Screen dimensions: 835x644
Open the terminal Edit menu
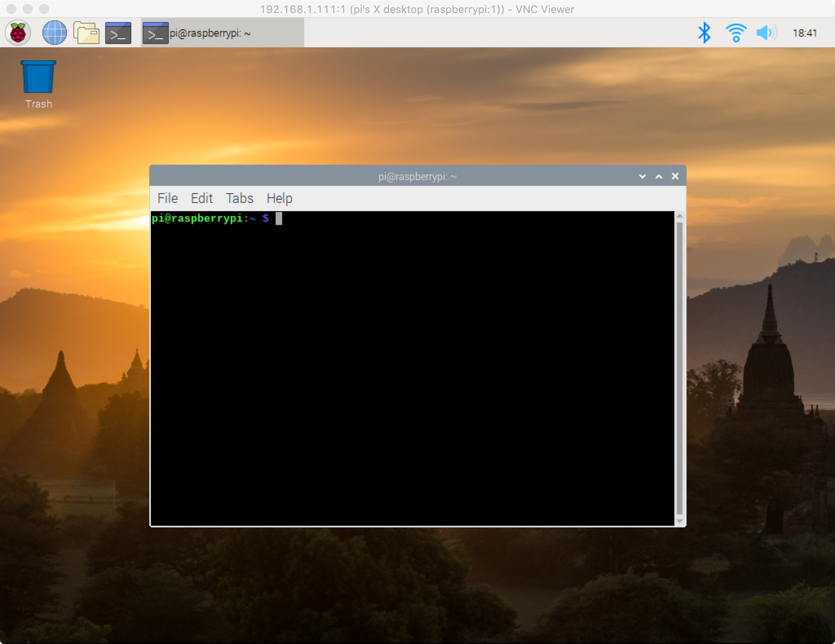pyautogui.click(x=202, y=198)
